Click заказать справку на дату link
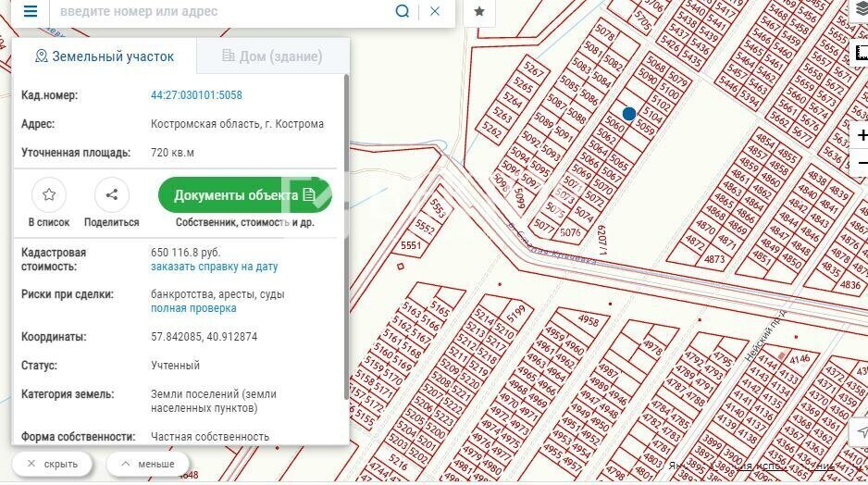868x485 pixels. point(215,267)
